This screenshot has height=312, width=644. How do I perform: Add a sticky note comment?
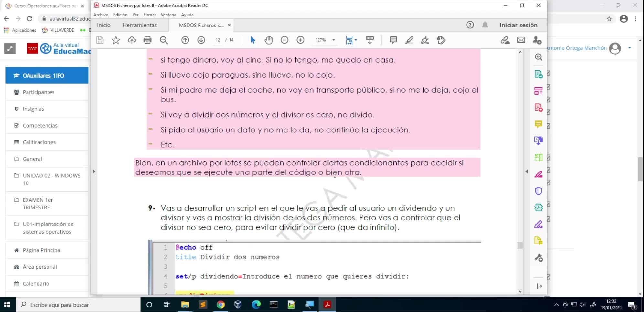coord(393,40)
